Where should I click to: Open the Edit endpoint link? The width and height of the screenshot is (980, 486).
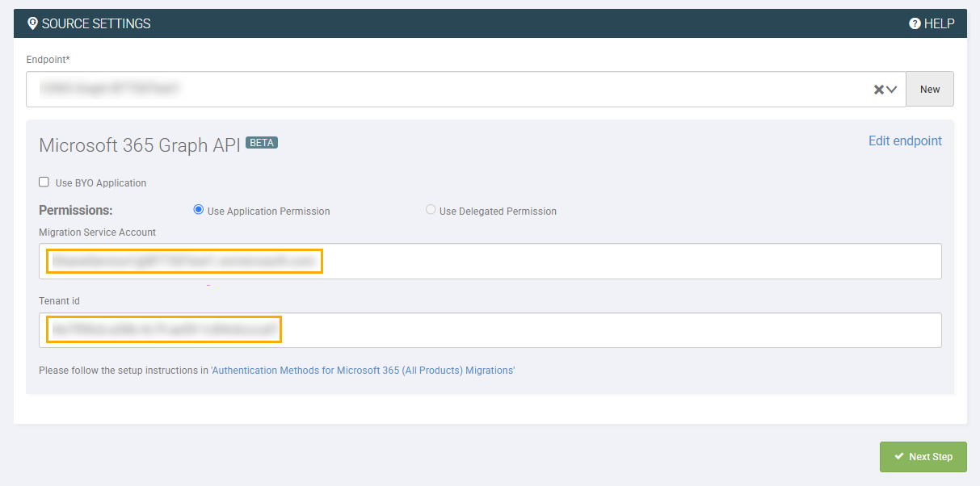(905, 141)
